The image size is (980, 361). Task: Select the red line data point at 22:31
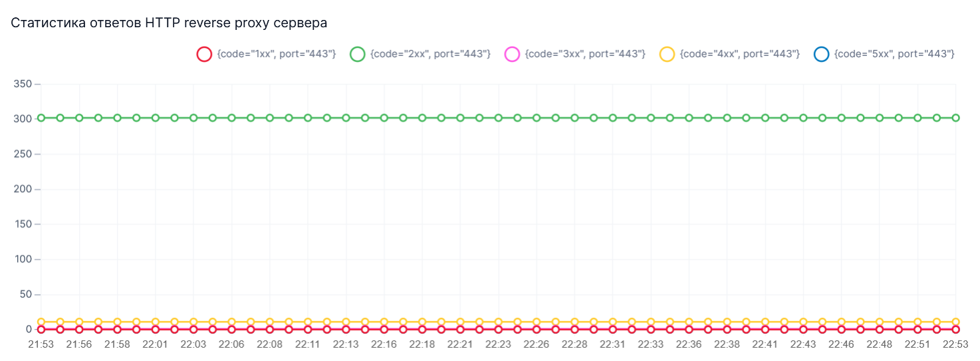tap(613, 329)
